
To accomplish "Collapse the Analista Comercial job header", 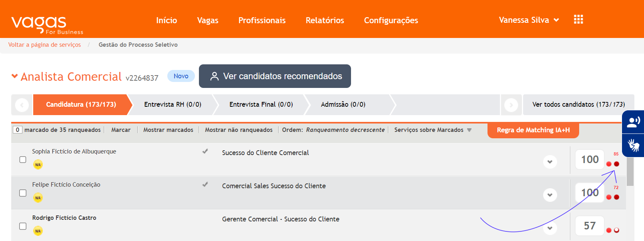I will pos(15,76).
